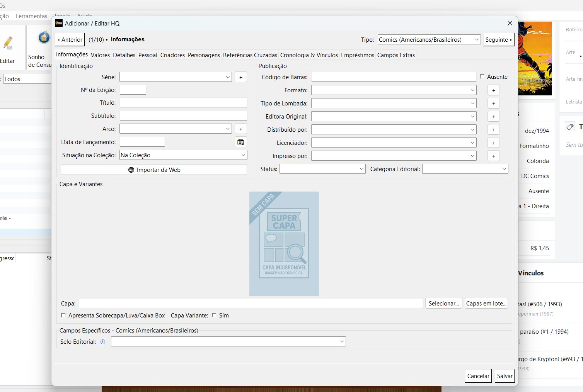Image resolution: width=583 pixels, height=392 pixels.
Task: Click the Salvar button
Action: pos(505,376)
